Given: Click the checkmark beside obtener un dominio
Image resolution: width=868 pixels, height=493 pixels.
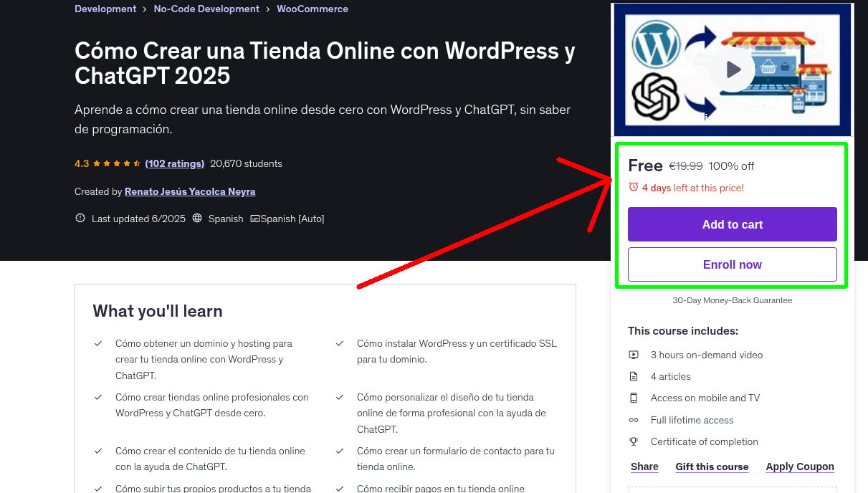Looking at the screenshot, I should pos(98,344).
